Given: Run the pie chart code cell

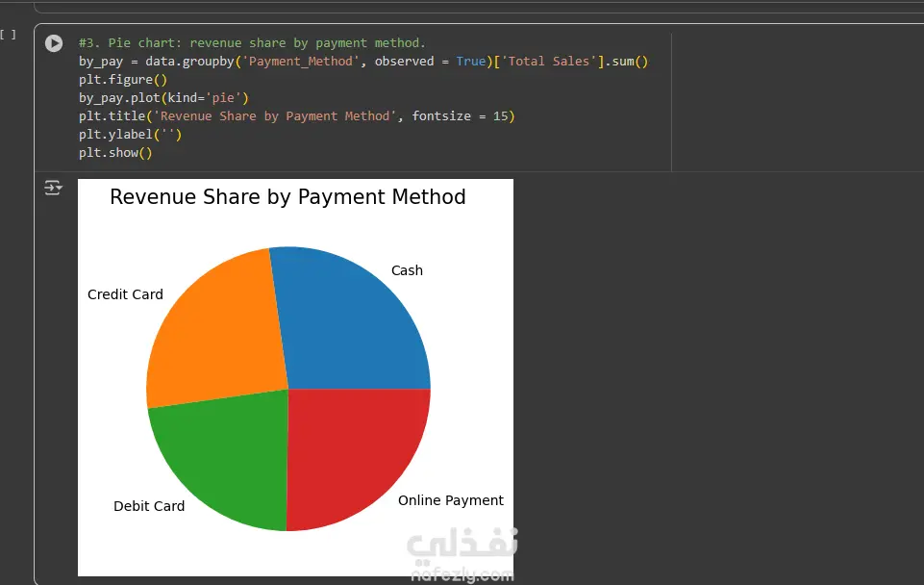Looking at the screenshot, I should 54,43.
